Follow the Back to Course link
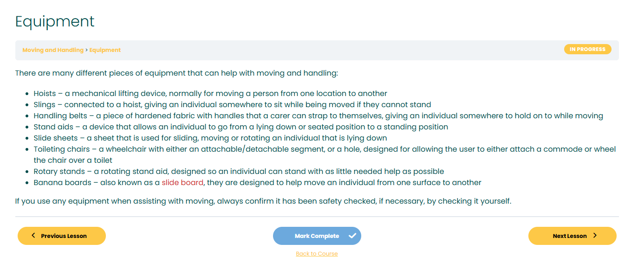 coord(317,254)
